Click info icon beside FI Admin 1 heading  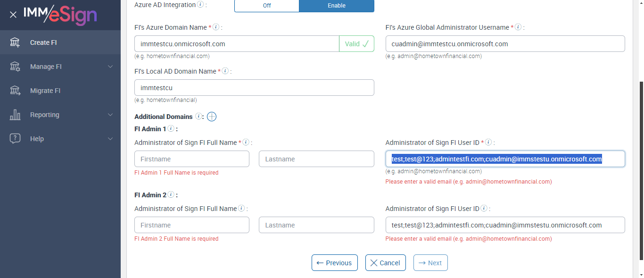coord(171,128)
